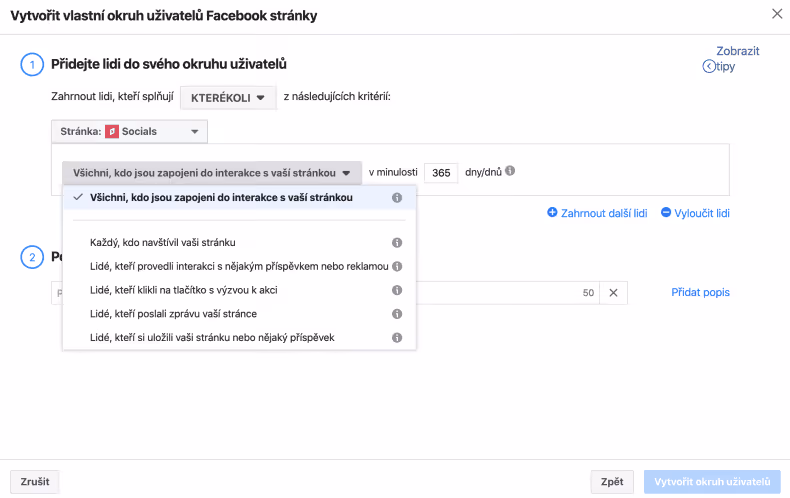Click the minus icon for Vyloučit lidi
The width and height of the screenshot is (790, 498).
(x=666, y=212)
